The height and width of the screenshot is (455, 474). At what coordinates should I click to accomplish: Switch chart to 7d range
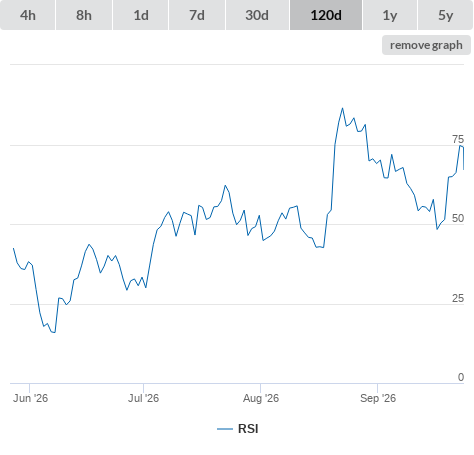point(197,15)
